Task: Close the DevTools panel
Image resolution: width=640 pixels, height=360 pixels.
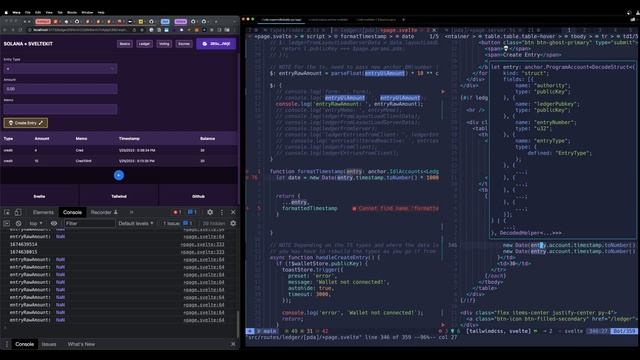Action: point(233,212)
